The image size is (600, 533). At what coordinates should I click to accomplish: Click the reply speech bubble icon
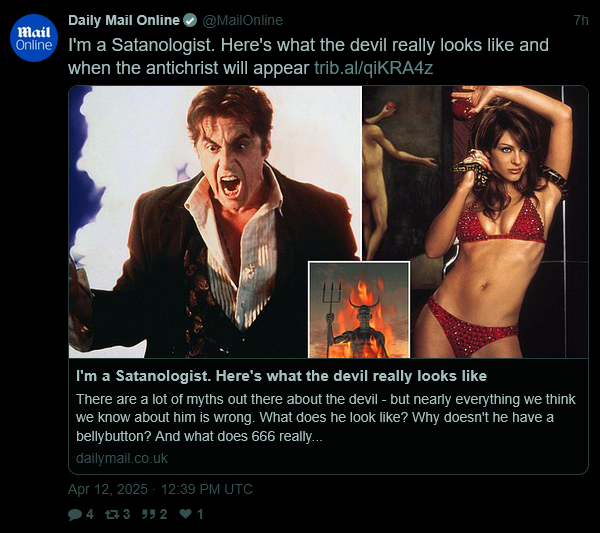75,514
